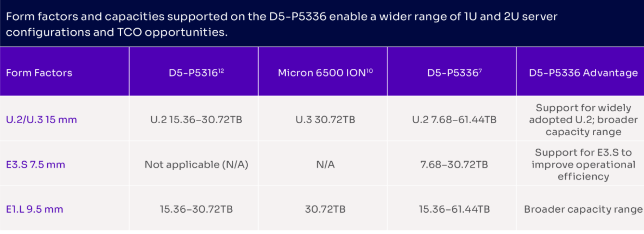644x234 pixels.
Task: Click the table caption about form factors
Action: click(282, 24)
